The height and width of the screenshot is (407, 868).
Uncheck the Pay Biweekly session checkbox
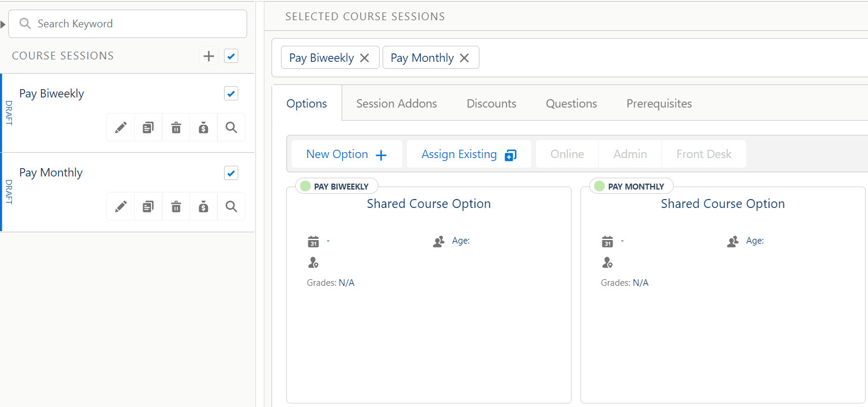coord(231,93)
